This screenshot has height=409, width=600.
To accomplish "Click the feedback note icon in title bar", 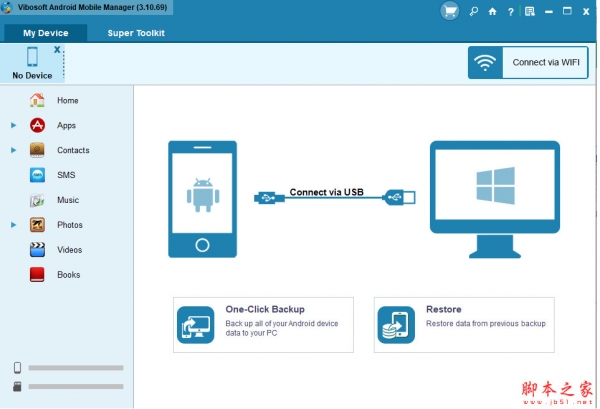I will pos(529,11).
